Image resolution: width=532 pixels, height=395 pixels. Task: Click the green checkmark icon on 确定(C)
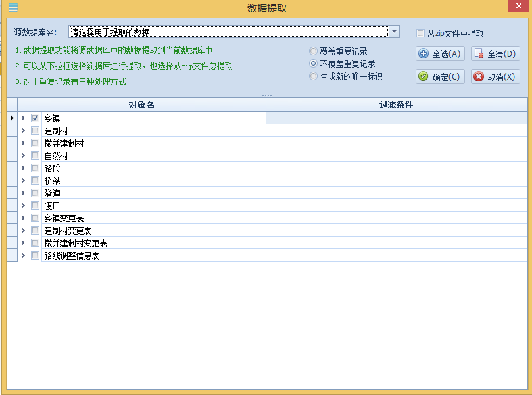pos(423,76)
